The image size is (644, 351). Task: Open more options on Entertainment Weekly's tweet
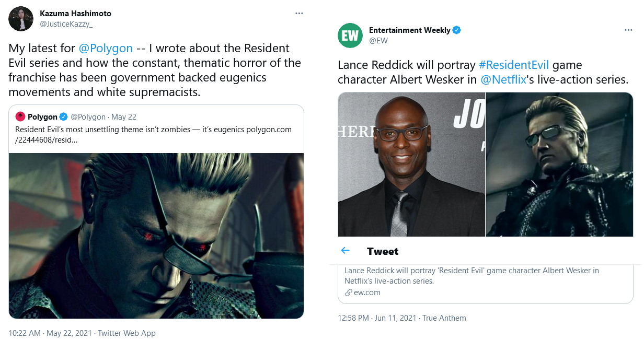click(x=628, y=30)
